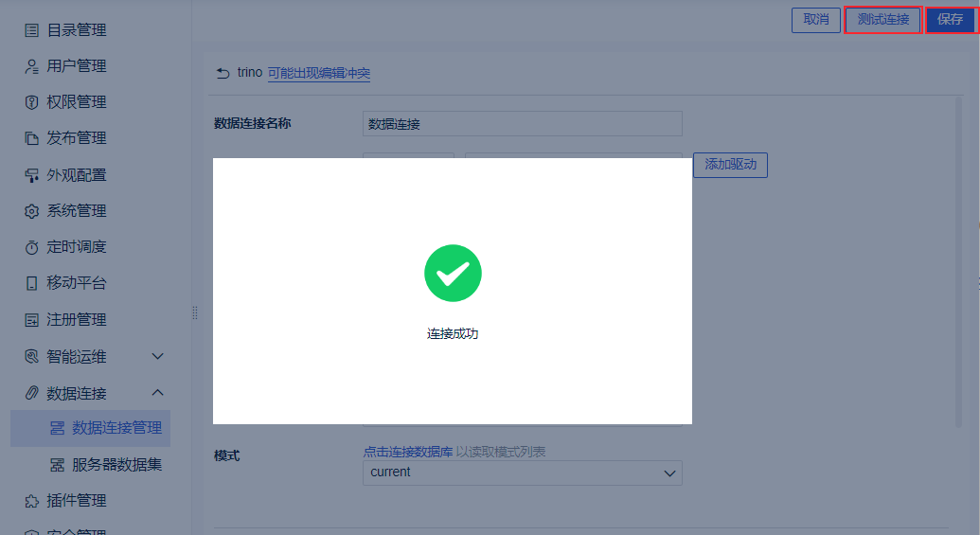
Task: Click the trino title text
Action: tap(249, 73)
